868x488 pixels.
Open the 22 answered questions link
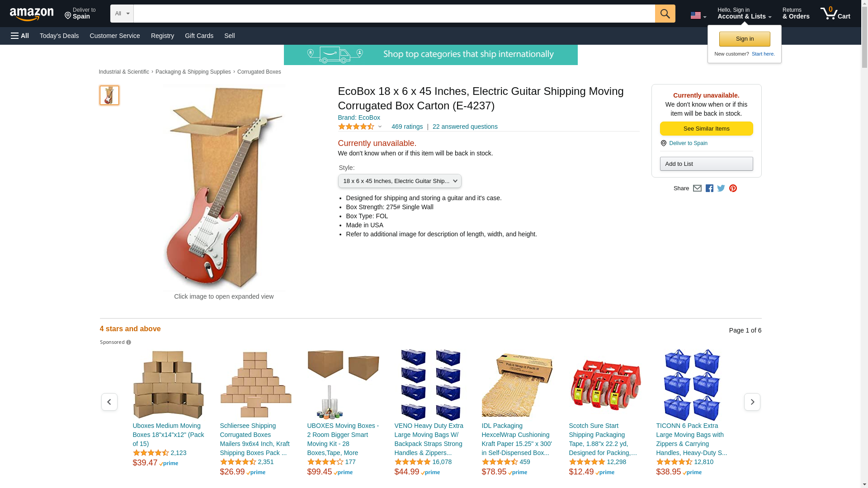[x=465, y=127]
